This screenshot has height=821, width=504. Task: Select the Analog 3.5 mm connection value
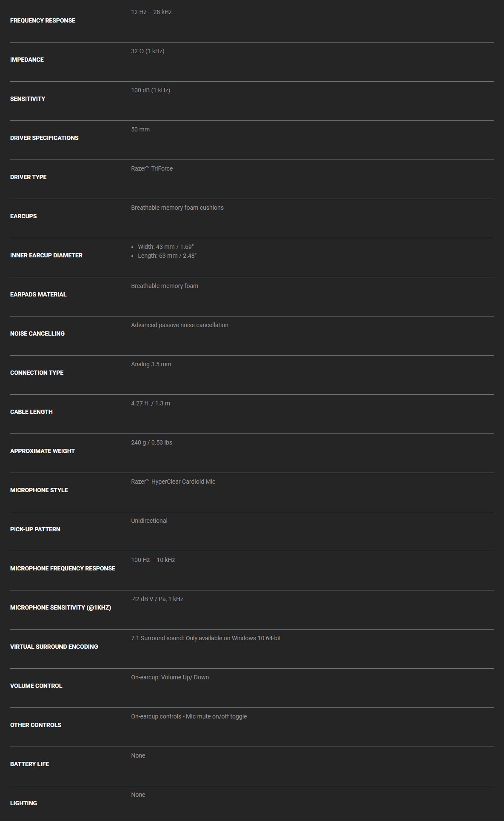coord(151,364)
